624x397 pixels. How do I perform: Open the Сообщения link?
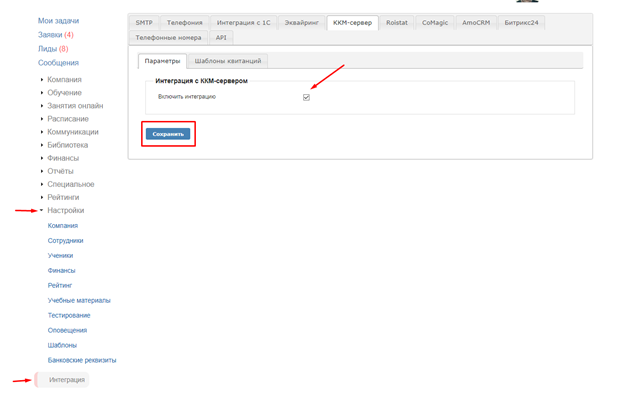58,63
